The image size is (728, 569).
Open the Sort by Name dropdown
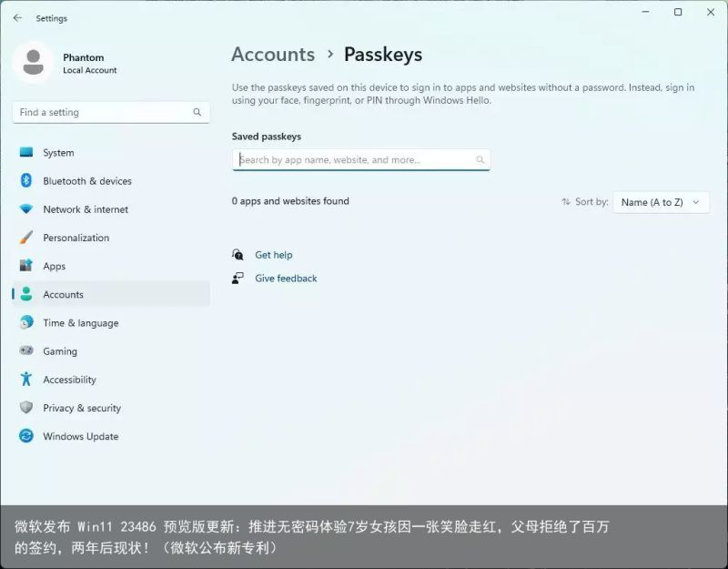[662, 202]
